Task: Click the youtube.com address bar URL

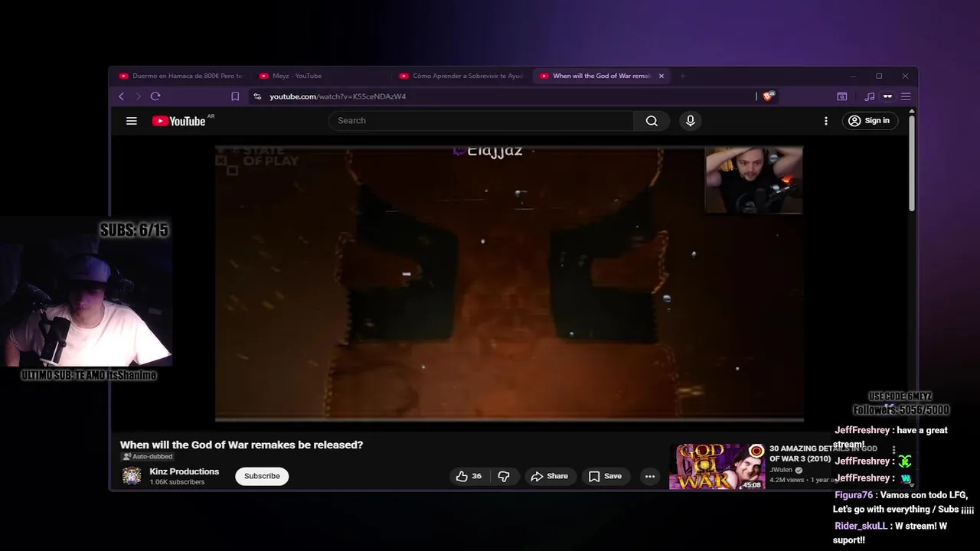Action: (338, 96)
